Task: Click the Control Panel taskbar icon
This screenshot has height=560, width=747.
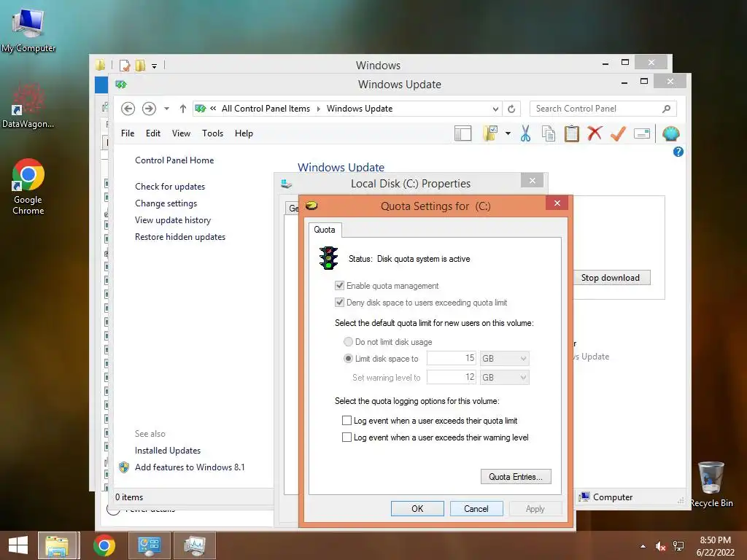Action: pyautogui.click(x=149, y=545)
